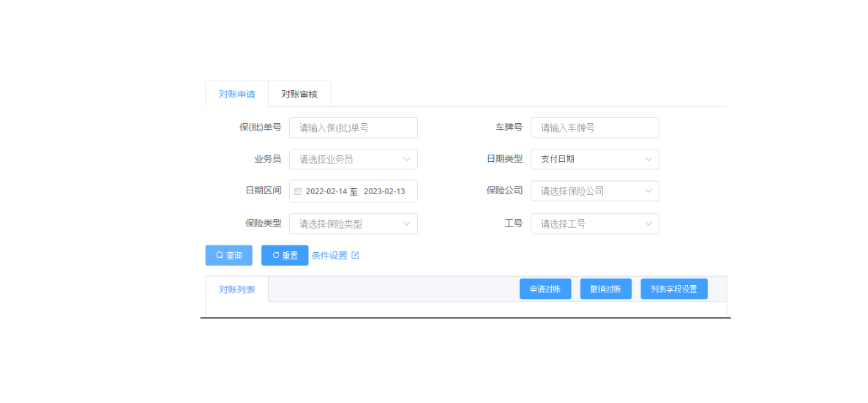The height and width of the screenshot is (403, 868).
Task: Click the chevron arrow in 工号 field
Action: pyautogui.click(x=648, y=224)
